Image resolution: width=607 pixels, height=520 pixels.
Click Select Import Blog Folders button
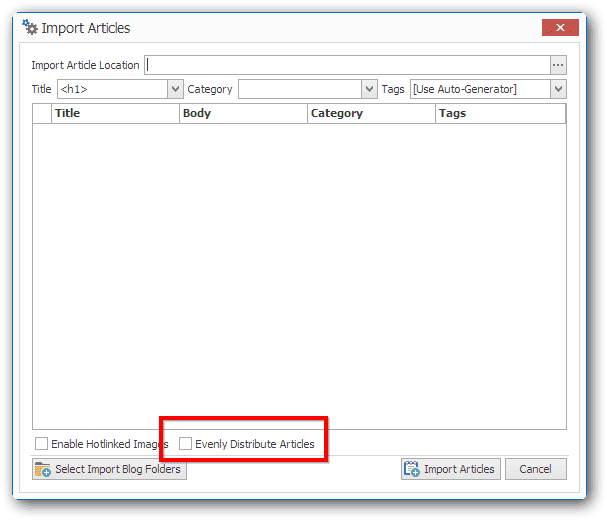tap(109, 469)
